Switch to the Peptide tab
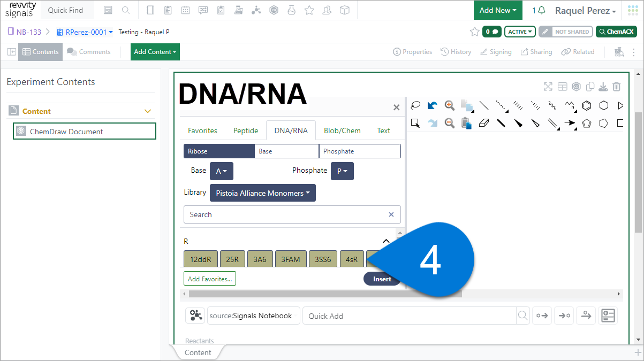The width and height of the screenshot is (644, 361). pyautogui.click(x=246, y=130)
